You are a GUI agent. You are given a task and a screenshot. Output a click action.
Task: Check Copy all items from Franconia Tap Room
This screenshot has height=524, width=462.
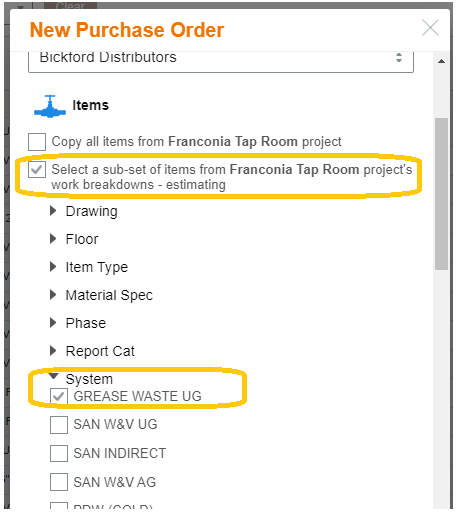coord(37,142)
